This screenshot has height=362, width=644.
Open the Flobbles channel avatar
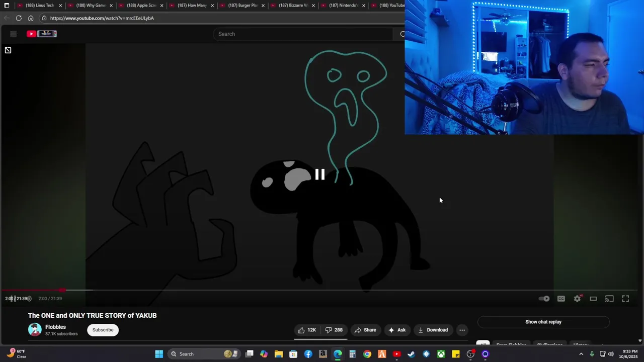click(35, 330)
